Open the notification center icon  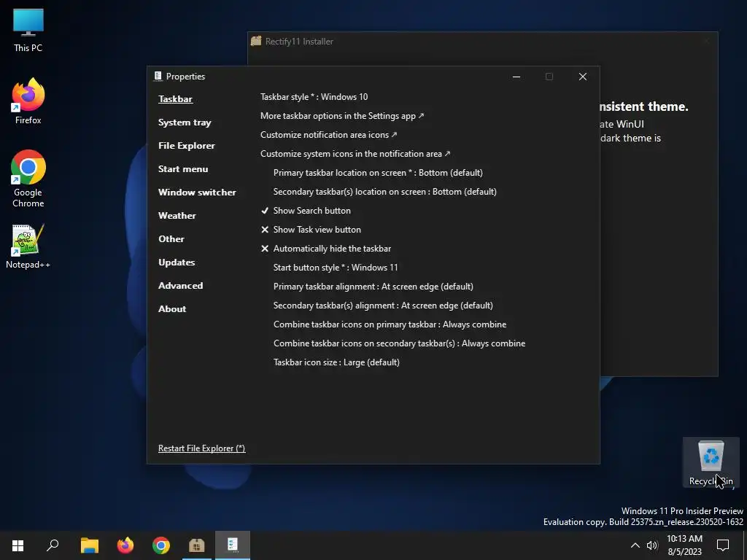pyautogui.click(x=723, y=545)
